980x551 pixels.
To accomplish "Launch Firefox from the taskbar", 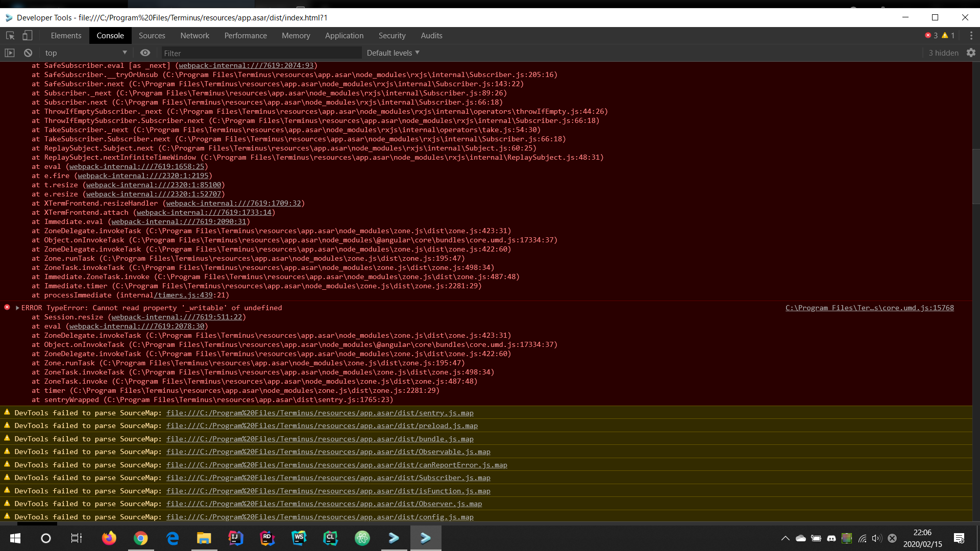I will pyautogui.click(x=109, y=538).
